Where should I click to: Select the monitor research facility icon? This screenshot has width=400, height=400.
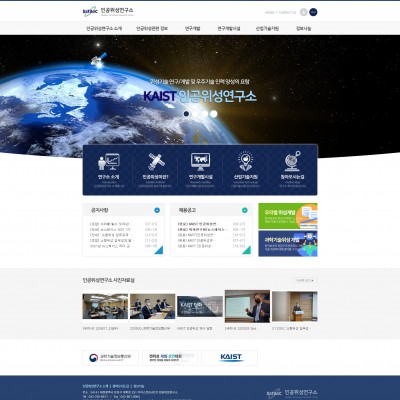200,162
